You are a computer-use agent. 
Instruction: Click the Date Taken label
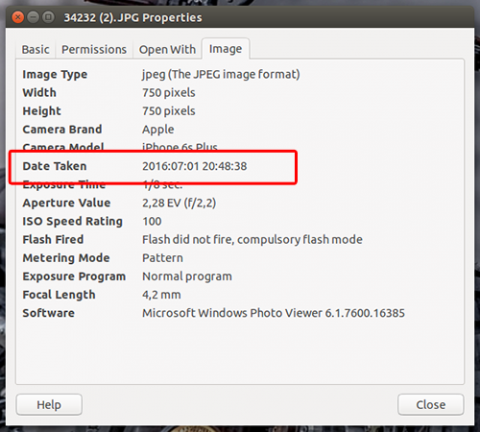pyautogui.click(x=55, y=166)
